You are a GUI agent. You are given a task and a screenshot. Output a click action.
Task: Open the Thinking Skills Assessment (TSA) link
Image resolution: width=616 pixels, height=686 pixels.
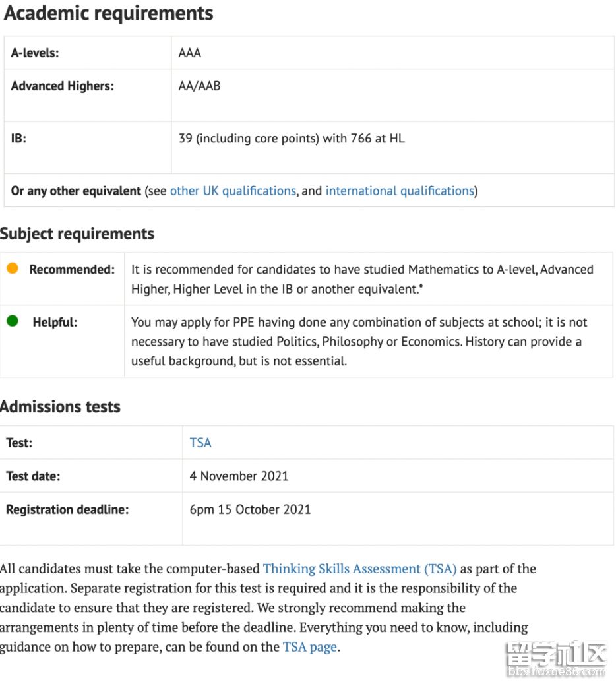[359, 569]
